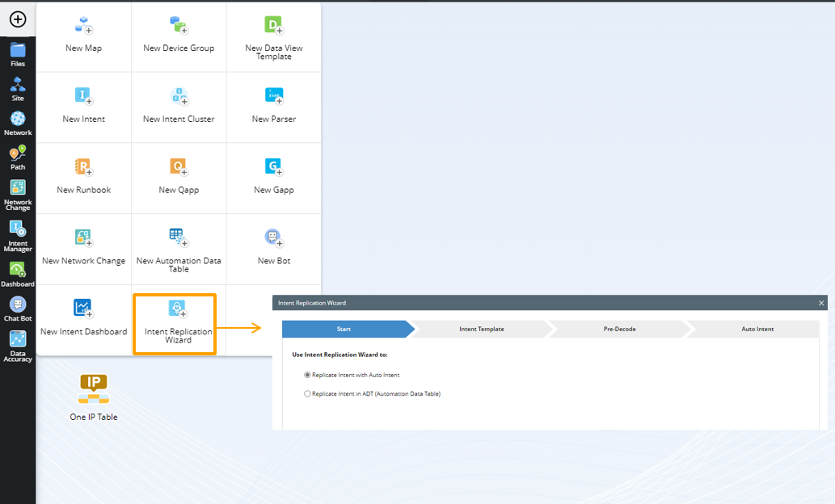835x504 pixels.
Task: Go to the Auto Intent step
Action: tap(757, 329)
